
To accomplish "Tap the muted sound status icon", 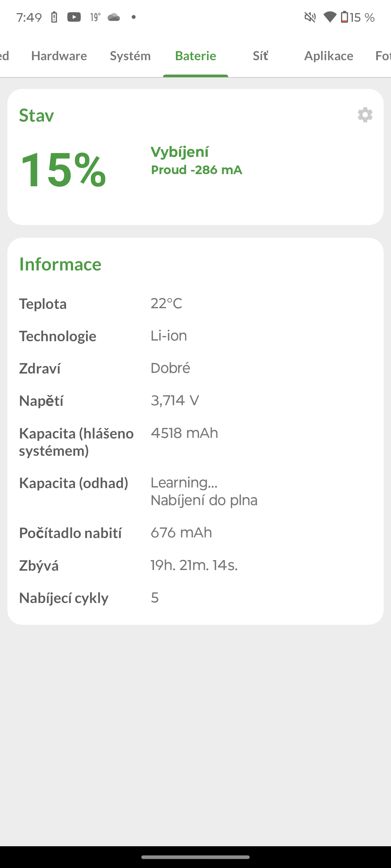I will tap(310, 17).
